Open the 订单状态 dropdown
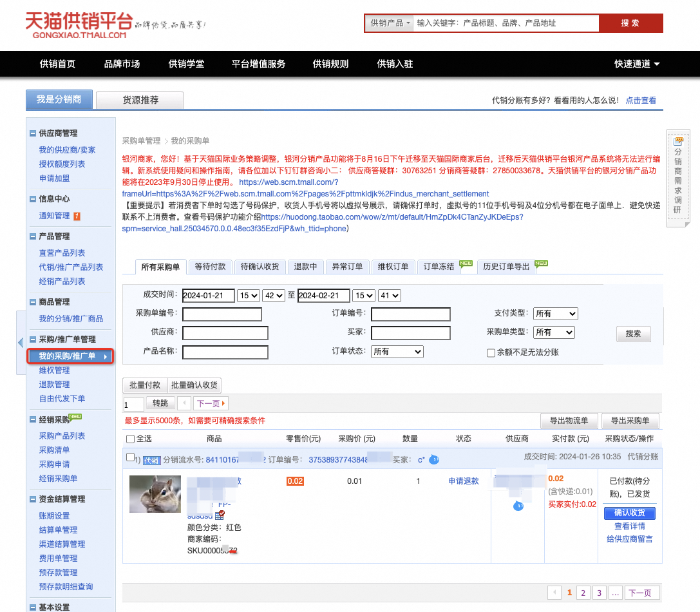The image size is (700, 612). pos(397,352)
